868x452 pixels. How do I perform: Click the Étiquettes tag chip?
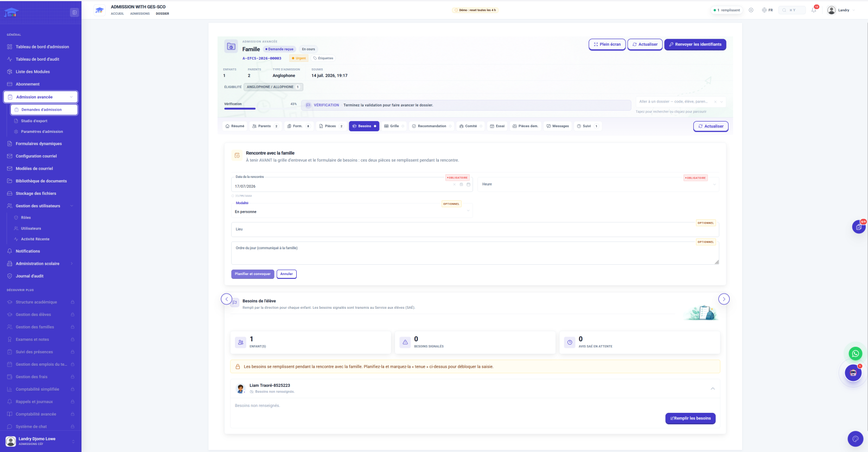click(323, 58)
